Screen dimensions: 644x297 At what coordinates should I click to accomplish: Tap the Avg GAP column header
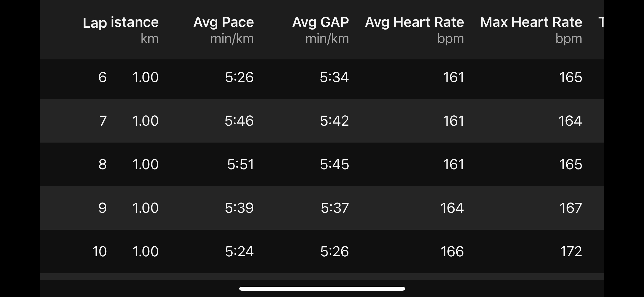click(x=321, y=30)
